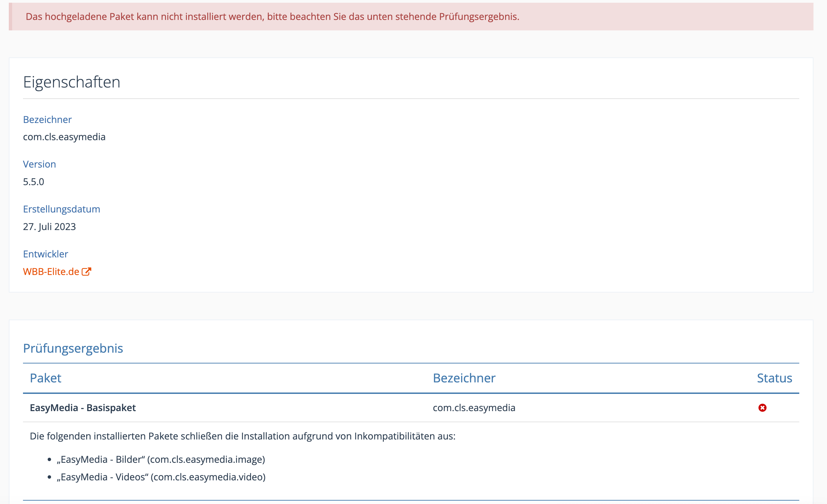Viewport: 827px width, 504px height.
Task: Click the Version property label
Action: click(x=40, y=164)
